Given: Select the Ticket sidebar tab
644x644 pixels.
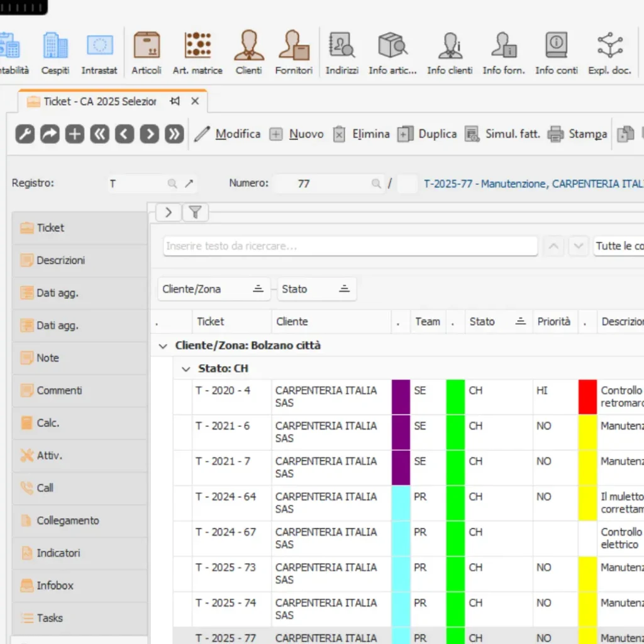Looking at the screenshot, I should pos(80,228).
